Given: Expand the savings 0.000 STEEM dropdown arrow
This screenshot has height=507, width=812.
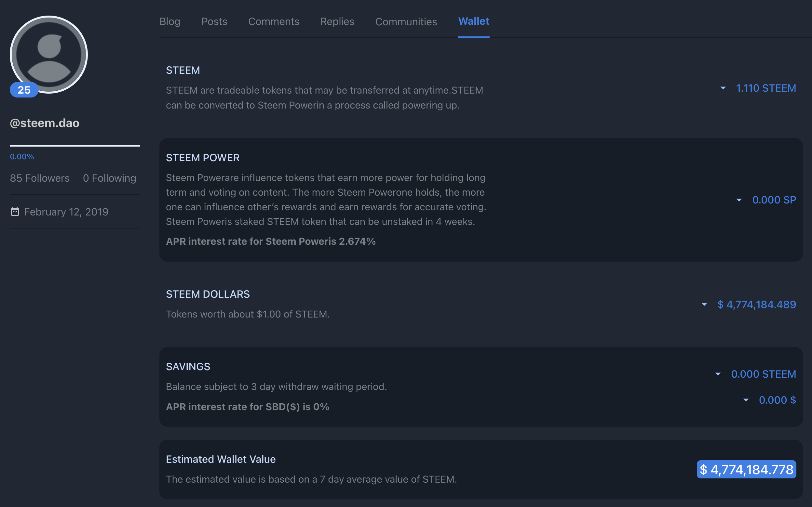Looking at the screenshot, I should coord(718,374).
